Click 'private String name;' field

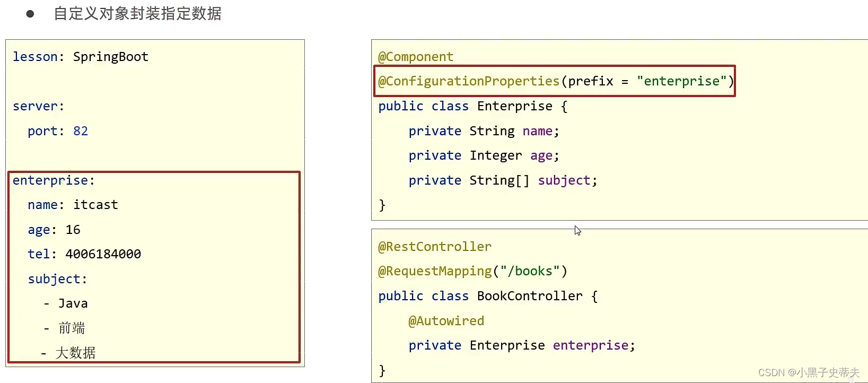coord(484,131)
